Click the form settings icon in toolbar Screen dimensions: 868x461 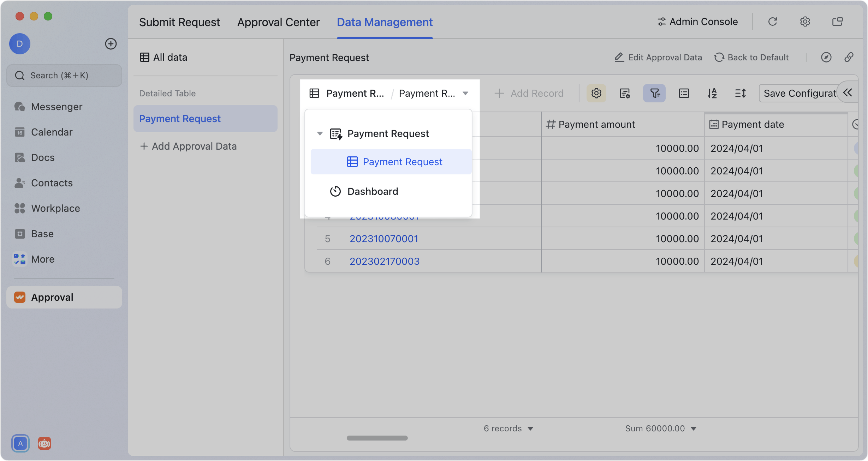[625, 93]
